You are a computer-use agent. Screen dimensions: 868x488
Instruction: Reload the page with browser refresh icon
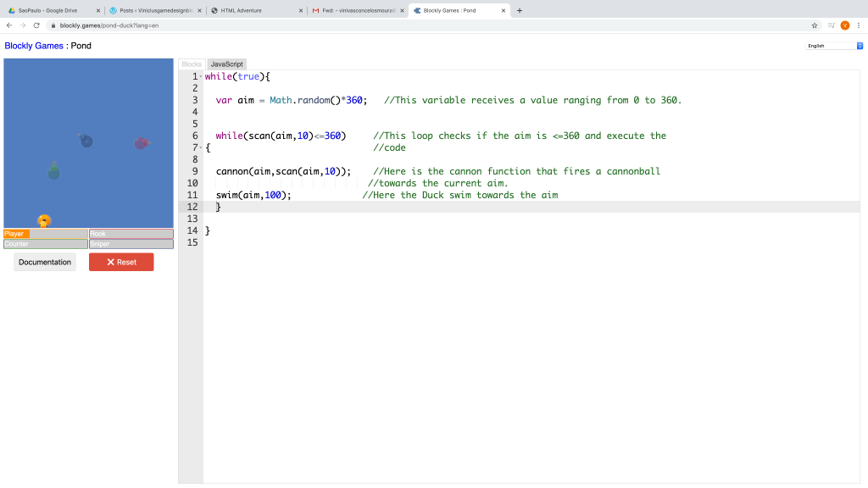coord(36,25)
